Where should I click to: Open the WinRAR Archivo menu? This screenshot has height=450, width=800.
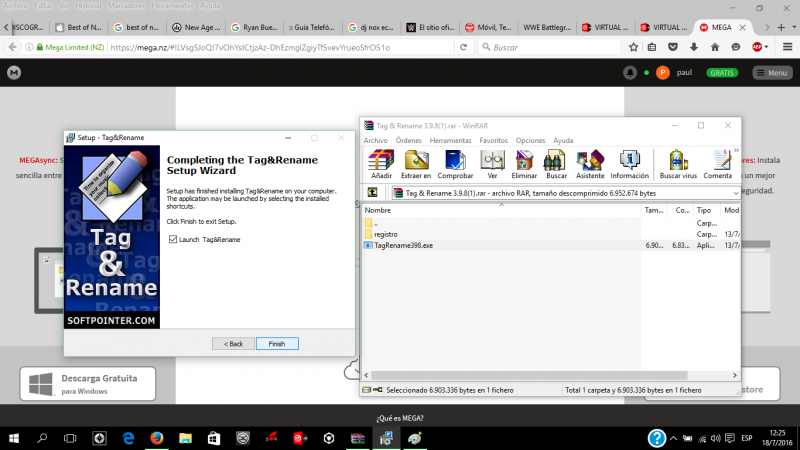pos(376,140)
